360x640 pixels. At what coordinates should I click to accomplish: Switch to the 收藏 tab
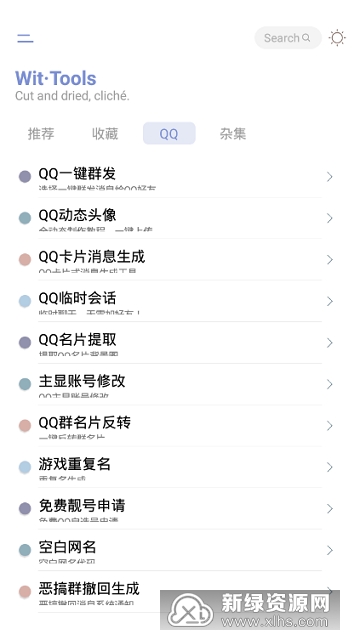click(x=105, y=133)
